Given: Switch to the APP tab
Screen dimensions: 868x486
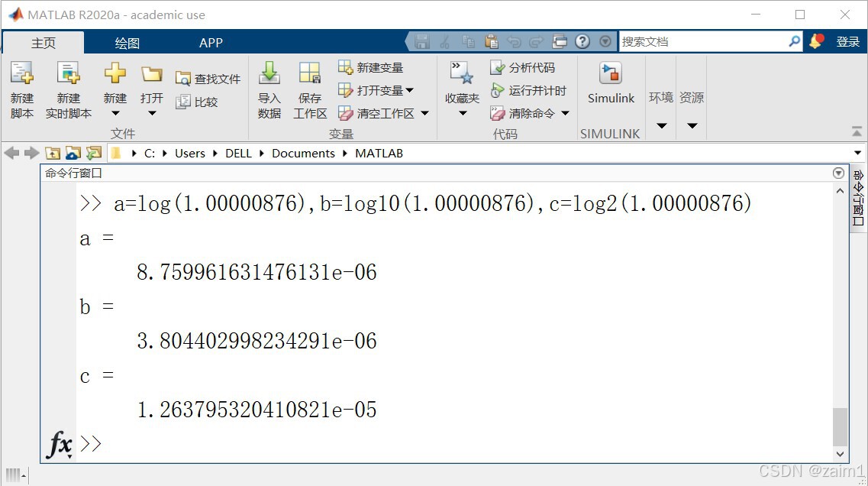Looking at the screenshot, I should (x=211, y=43).
